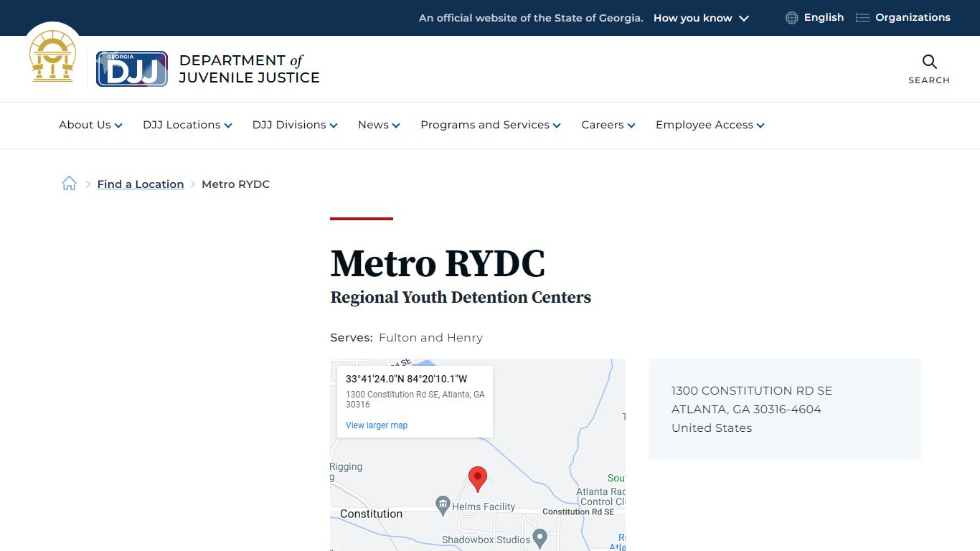The width and height of the screenshot is (980, 551).
Task: Click the Fulton and Henry text
Action: (430, 337)
